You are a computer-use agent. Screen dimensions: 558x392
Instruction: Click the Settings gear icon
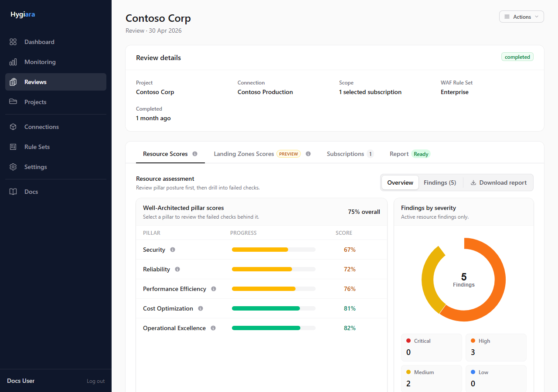click(x=13, y=167)
